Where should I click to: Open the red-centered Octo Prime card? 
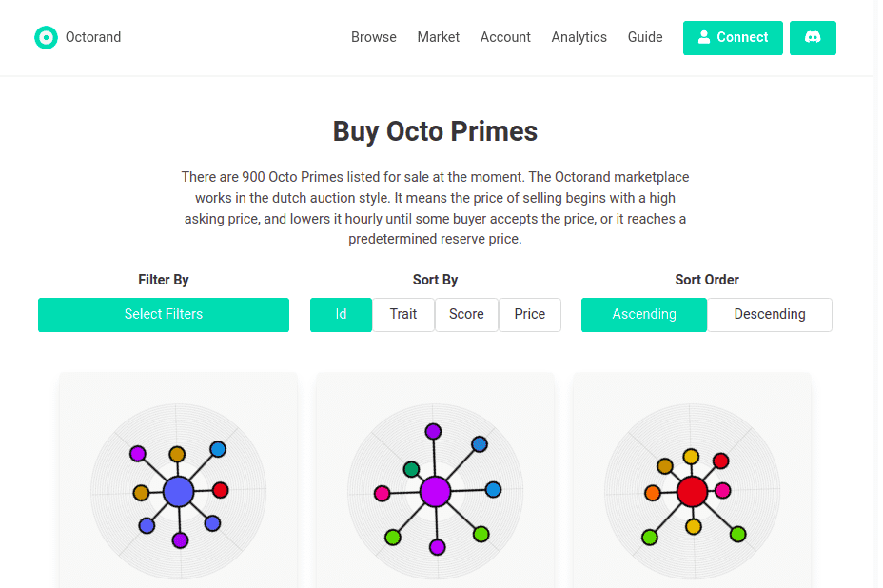pyautogui.click(x=692, y=490)
